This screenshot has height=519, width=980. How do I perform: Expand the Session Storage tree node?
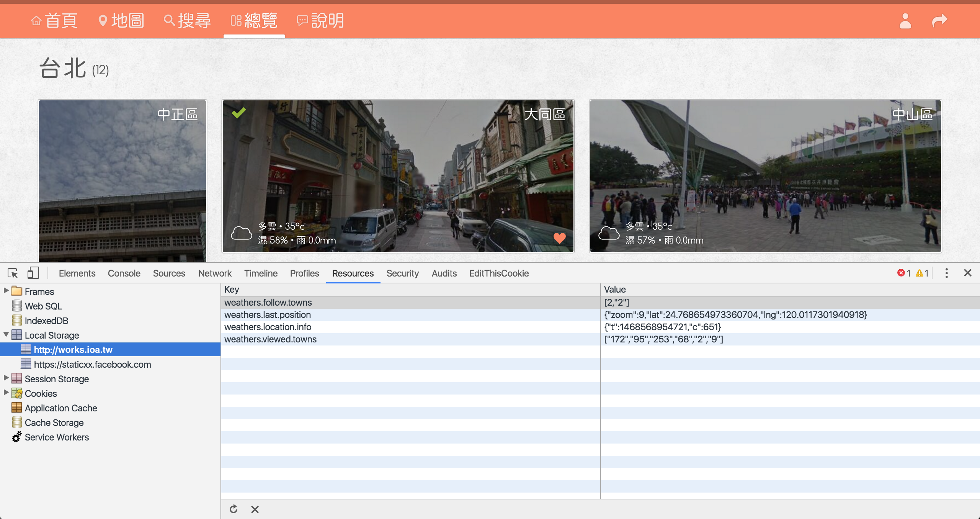6,378
